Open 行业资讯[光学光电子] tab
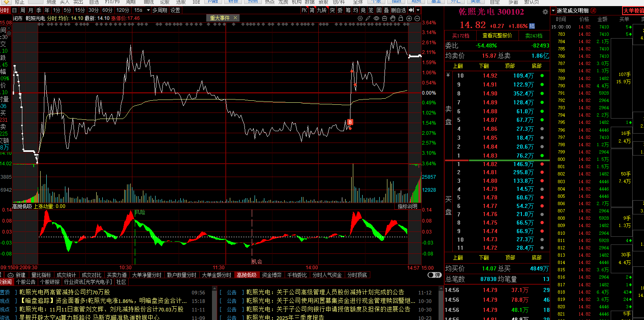Image resolution: width=644 pixels, height=320 pixels. tap(88, 282)
